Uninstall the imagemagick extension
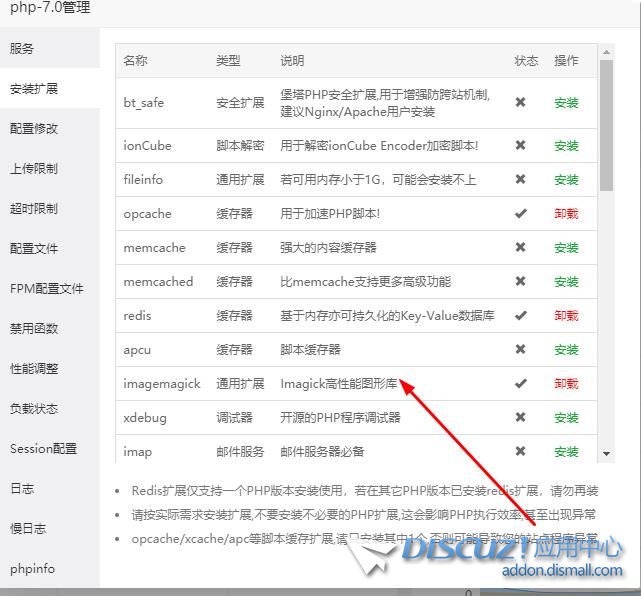Image resolution: width=641 pixels, height=596 pixels. [x=566, y=384]
